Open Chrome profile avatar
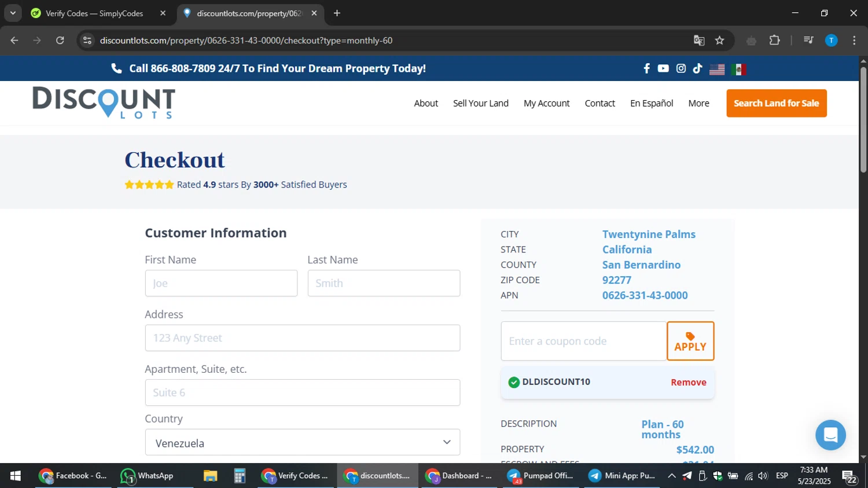 coord(831,41)
